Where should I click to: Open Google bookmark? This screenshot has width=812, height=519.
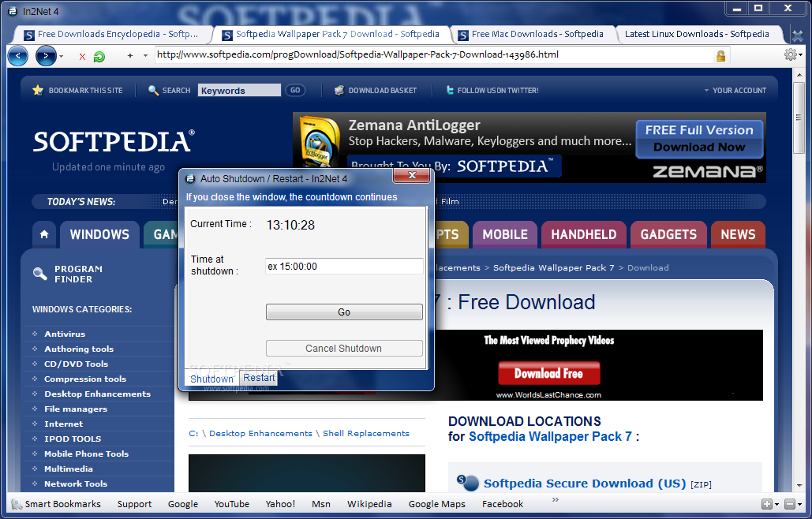(x=183, y=504)
